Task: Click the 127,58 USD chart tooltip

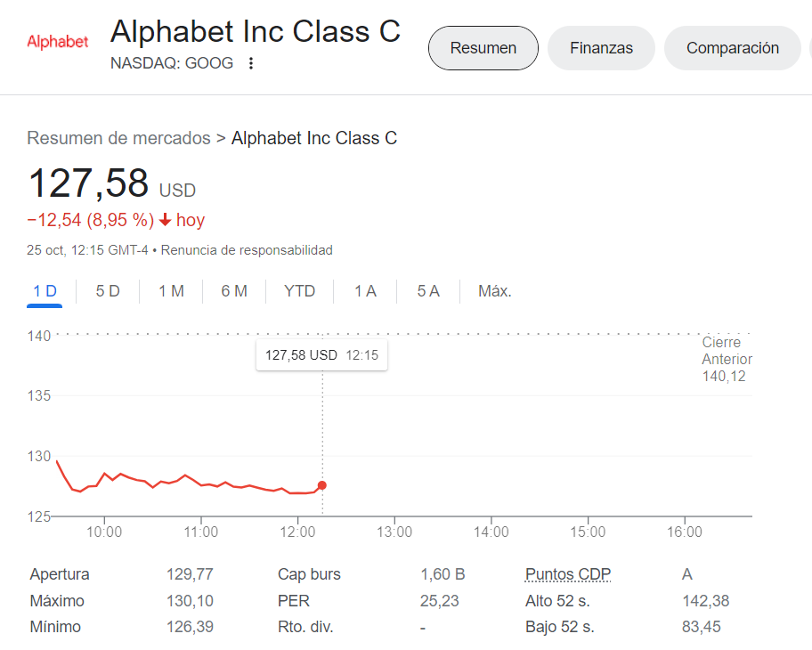Action: [321, 355]
